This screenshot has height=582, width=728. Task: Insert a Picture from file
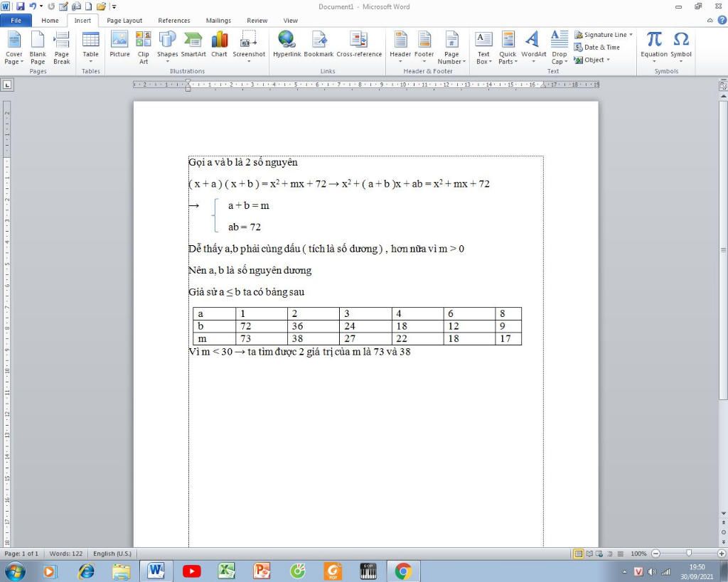click(119, 45)
